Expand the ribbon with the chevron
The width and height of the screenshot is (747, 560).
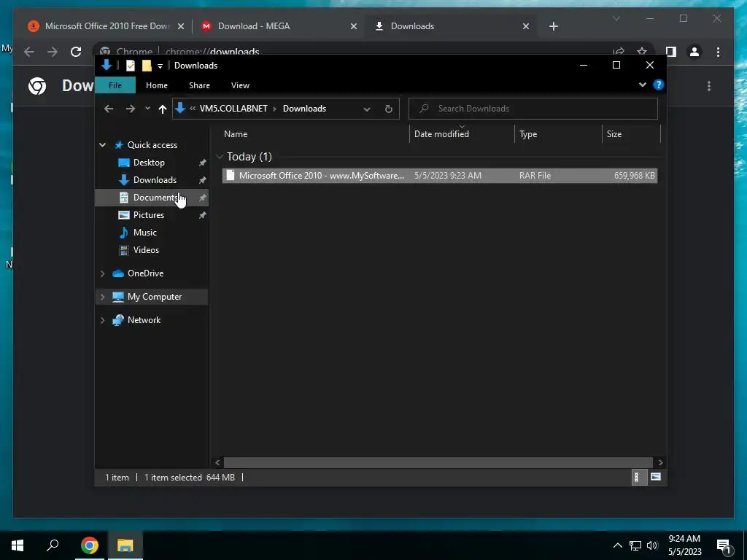[x=642, y=85]
